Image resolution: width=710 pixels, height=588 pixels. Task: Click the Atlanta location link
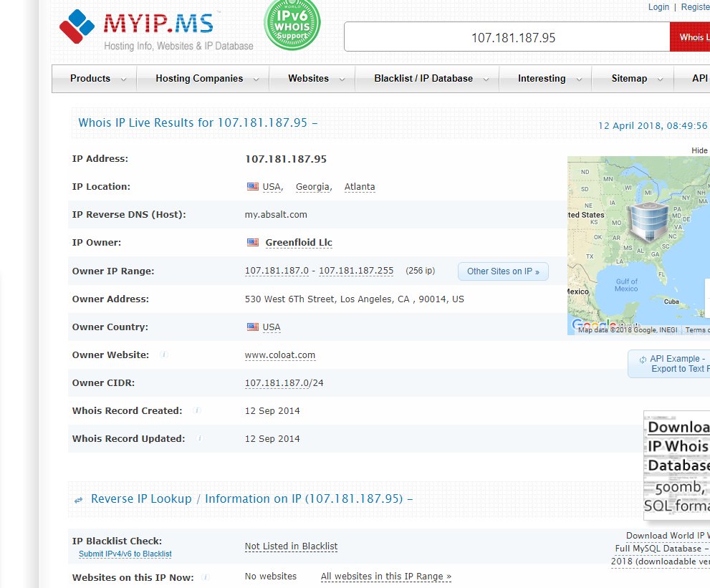tap(360, 187)
